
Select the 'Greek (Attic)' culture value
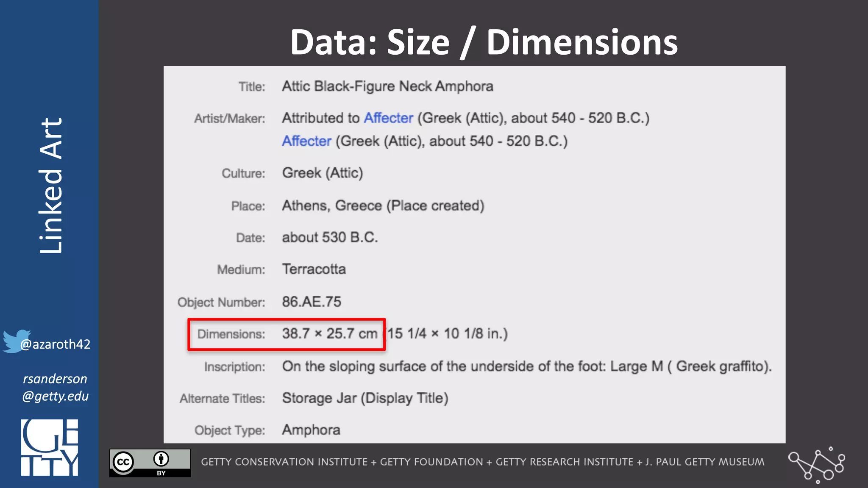323,173
